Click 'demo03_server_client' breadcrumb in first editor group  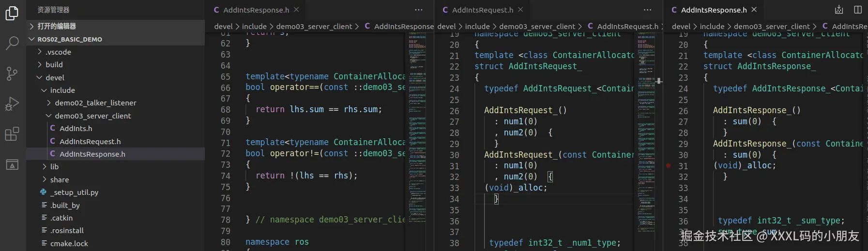314,26
